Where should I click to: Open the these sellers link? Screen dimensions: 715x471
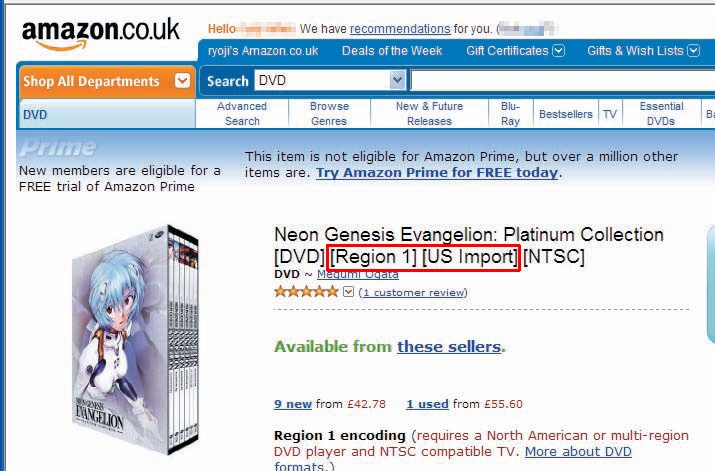449,347
